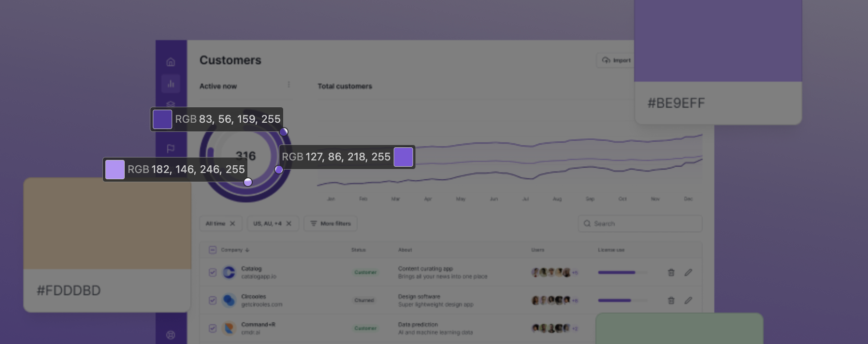Open the support lifebuoy sidebar icon
868x344 pixels.
coord(171,335)
